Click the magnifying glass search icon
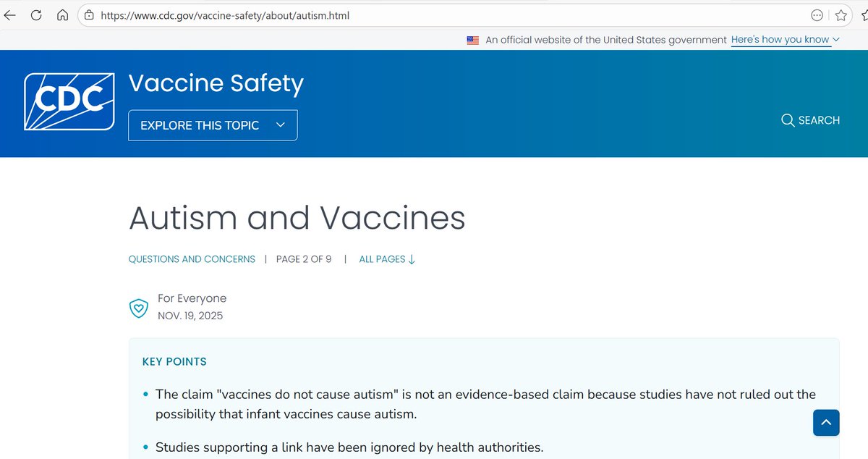 click(x=788, y=120)
